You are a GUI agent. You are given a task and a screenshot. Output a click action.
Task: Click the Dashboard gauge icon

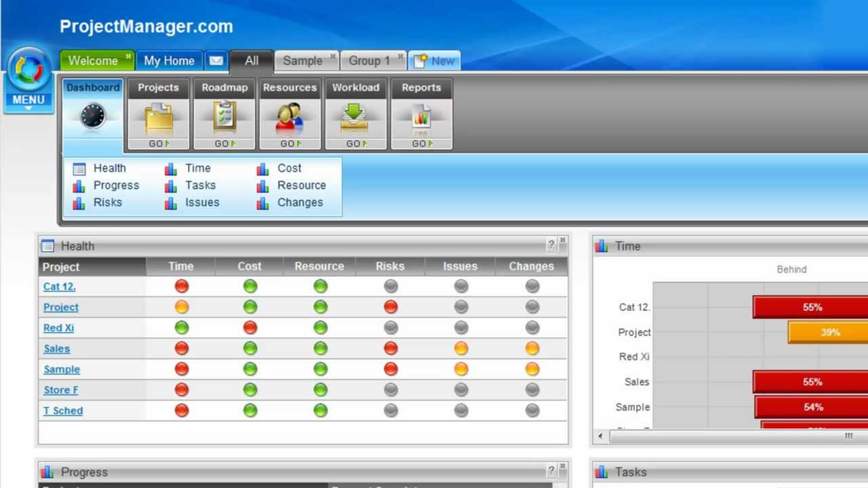coord(93,116)
